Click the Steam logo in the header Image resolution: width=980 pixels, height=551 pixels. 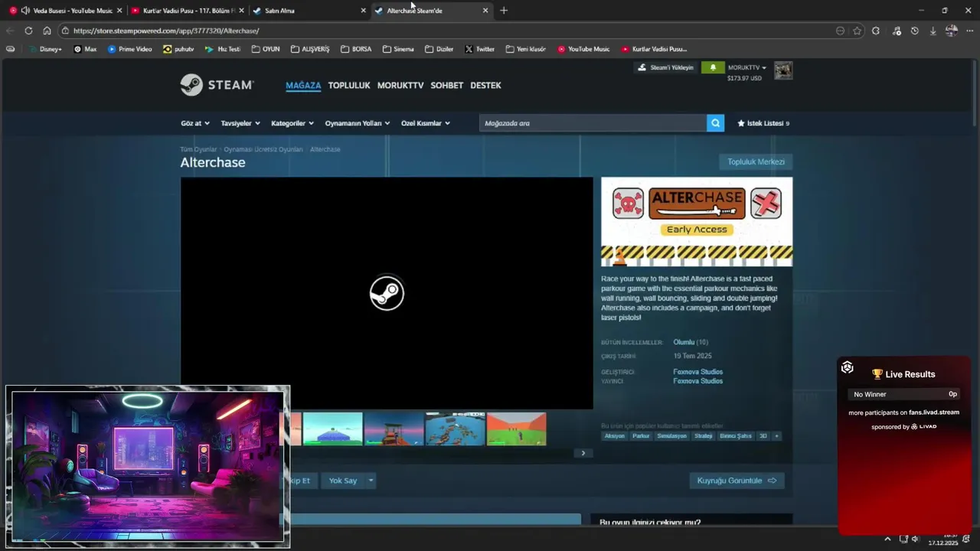point(217,85)
